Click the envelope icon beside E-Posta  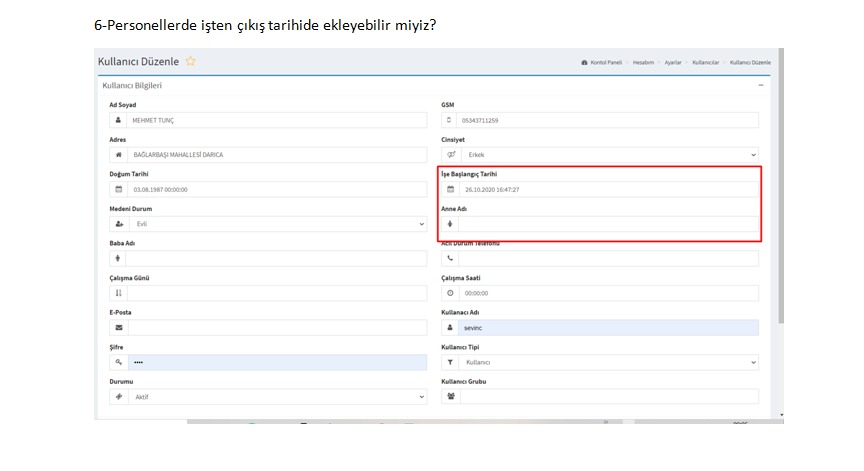tap(118, 327)
